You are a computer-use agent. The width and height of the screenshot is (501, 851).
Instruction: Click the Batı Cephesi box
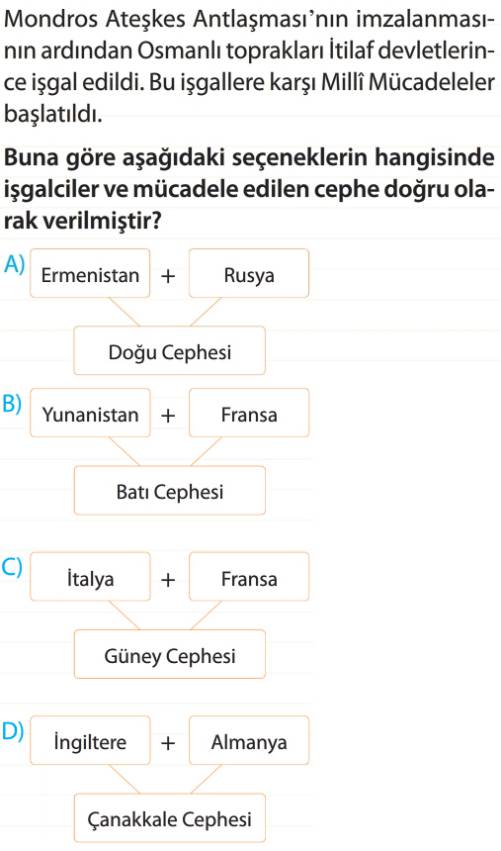tap(170, 491)
